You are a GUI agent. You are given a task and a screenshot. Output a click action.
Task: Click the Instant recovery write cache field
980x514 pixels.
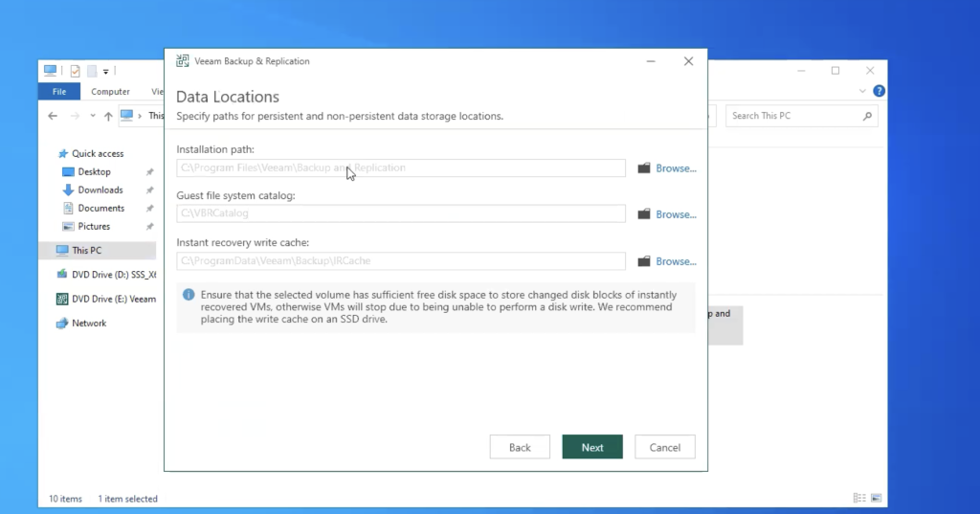tap(401, 260)
